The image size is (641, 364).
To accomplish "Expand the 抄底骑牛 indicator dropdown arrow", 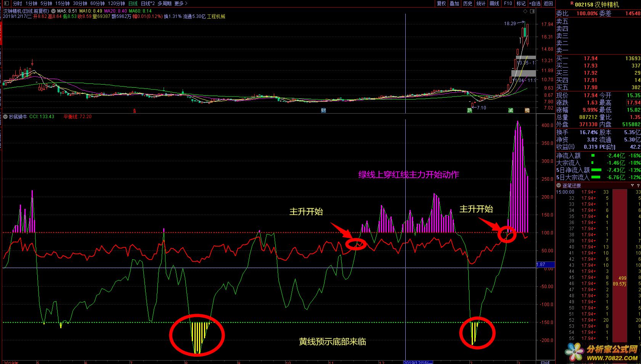I will click(x=6, y=117).
